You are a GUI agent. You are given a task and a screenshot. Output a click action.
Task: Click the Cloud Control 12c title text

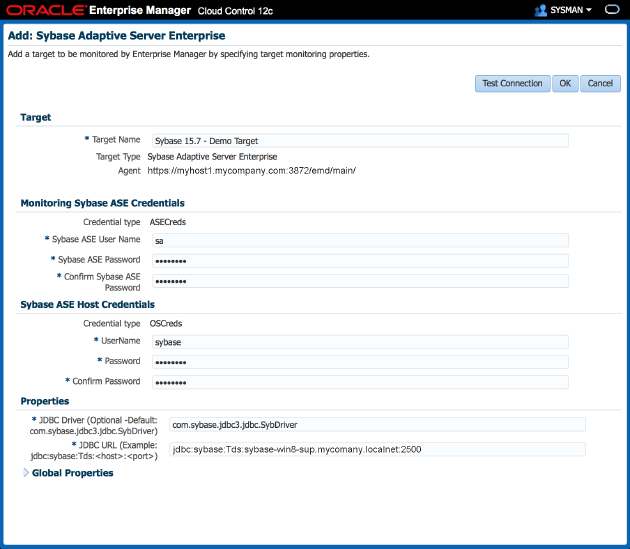tap(235, 11)
